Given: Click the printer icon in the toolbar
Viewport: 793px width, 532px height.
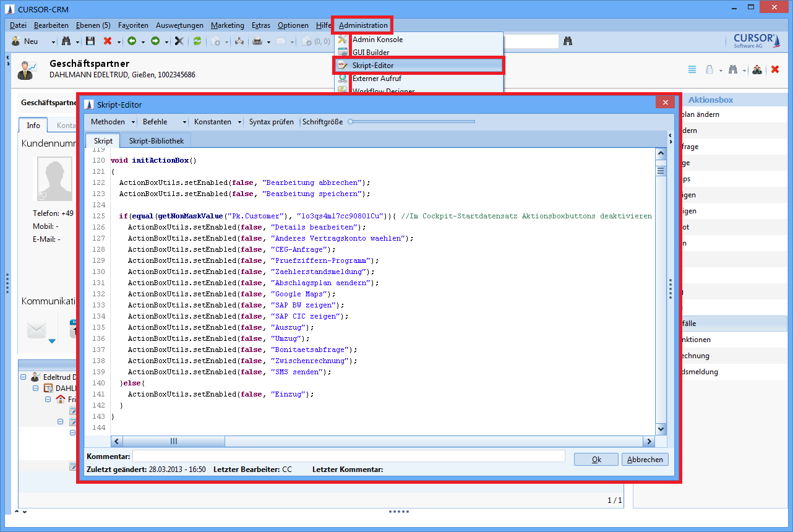Looking at the screenshot, I should (257, 41).
